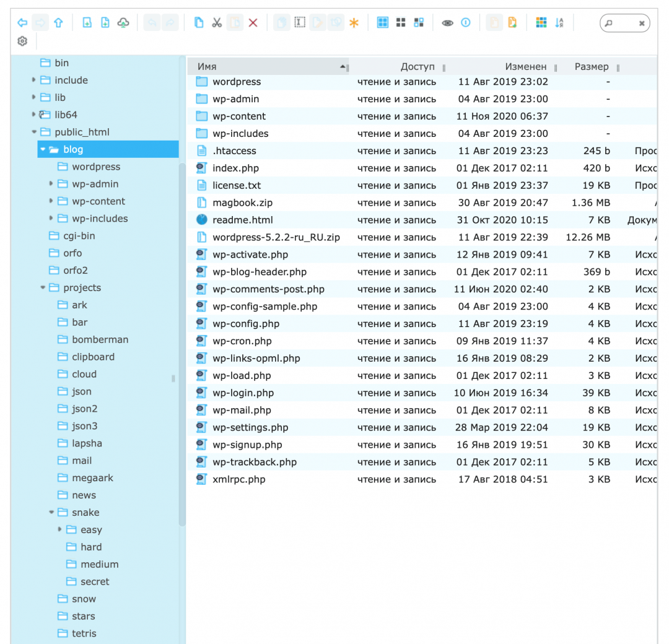Screen dimensions: 669x644
Task: Click the Cut scissors icon
Action: click(x=217, y=23)
